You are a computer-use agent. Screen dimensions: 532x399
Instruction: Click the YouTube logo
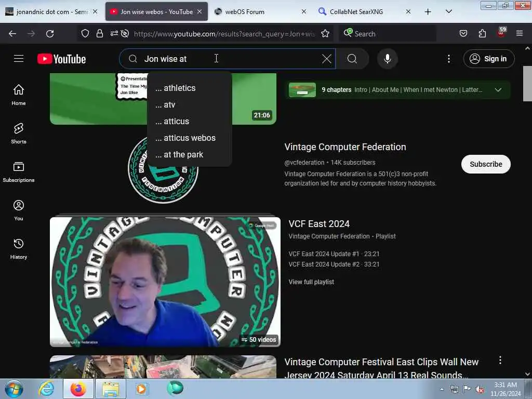61,59
